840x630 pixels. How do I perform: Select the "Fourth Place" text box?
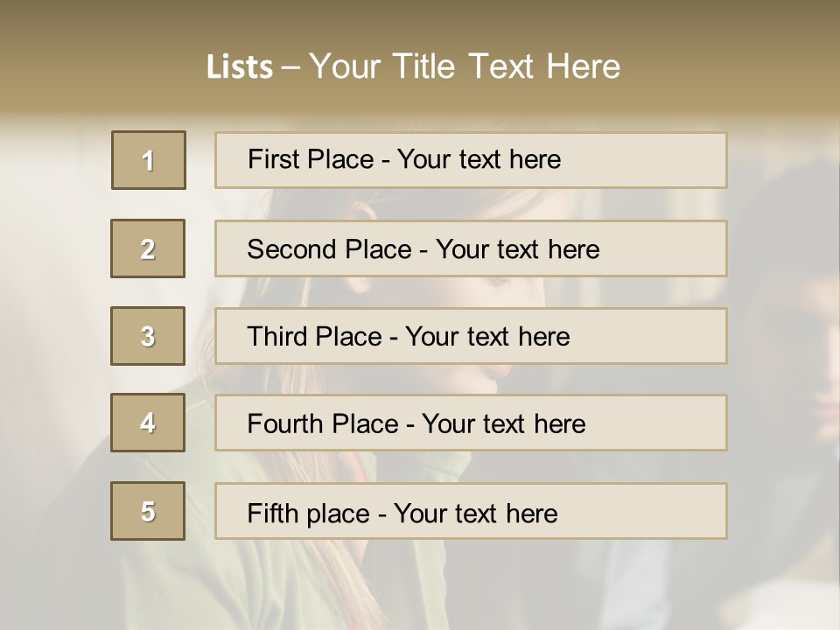471,423
